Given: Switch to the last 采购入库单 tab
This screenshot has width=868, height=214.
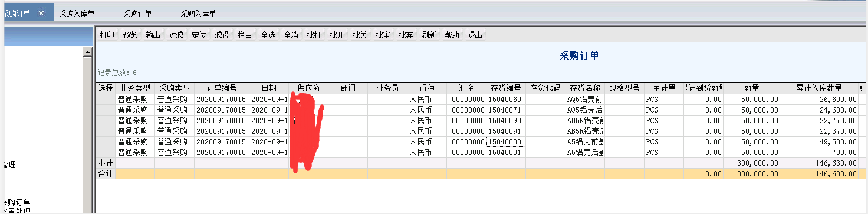Looking at the screenshot, I should click(198, 13).
